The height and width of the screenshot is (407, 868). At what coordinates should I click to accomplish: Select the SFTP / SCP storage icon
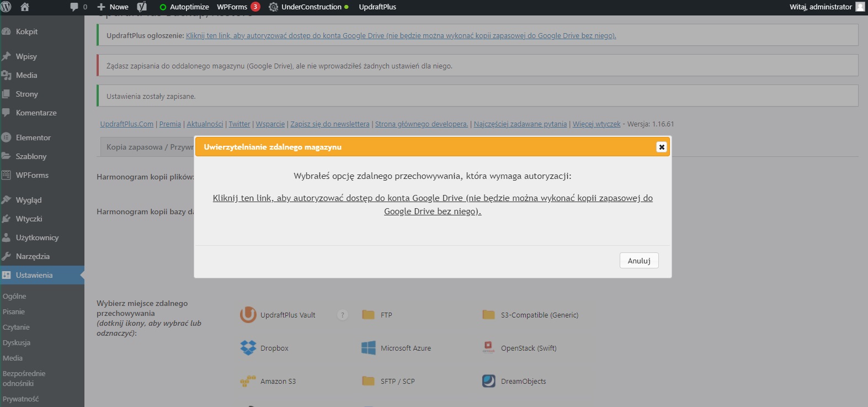click(x=368, y=381)
